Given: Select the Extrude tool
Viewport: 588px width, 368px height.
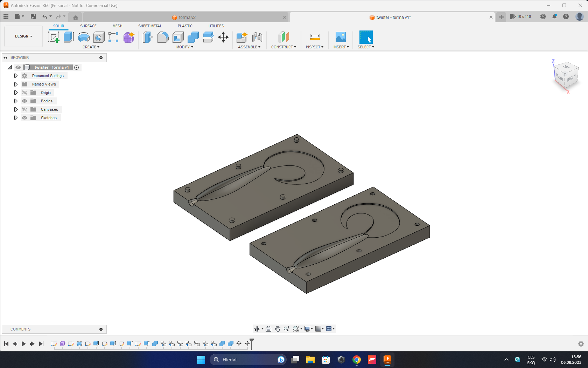Looking at the screenshot, I should 69,37.
